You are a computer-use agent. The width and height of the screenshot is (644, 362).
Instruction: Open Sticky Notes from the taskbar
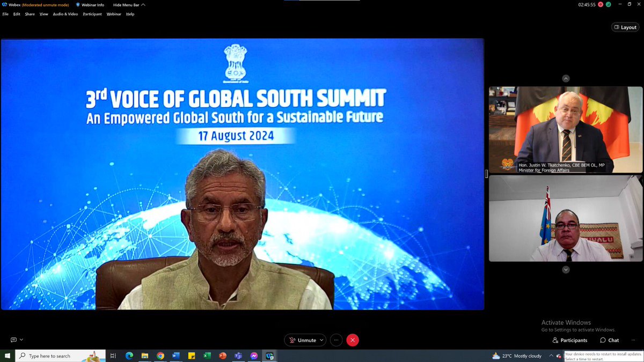pyautogui.click(x=191, y=356)
